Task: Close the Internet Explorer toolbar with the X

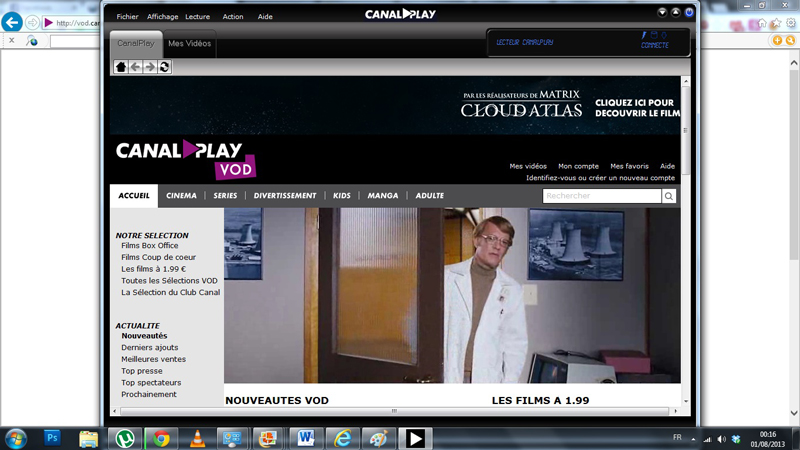Action: click(12, 40)
